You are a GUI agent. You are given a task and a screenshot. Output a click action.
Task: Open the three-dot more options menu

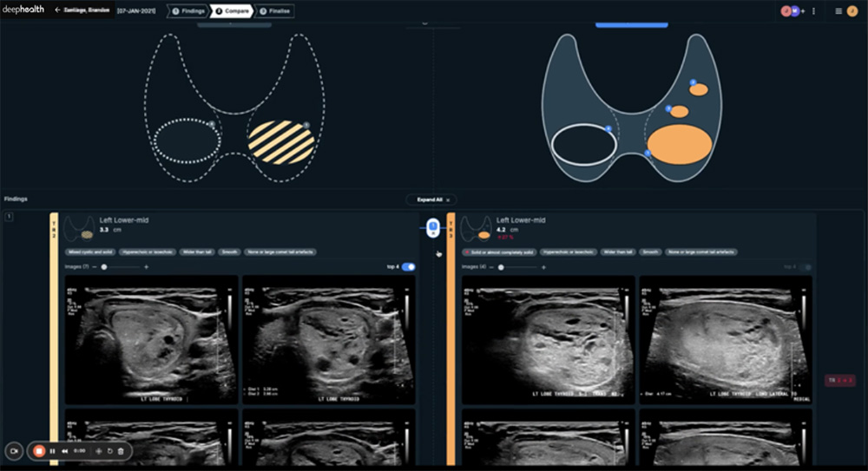[x=814, y=11]
